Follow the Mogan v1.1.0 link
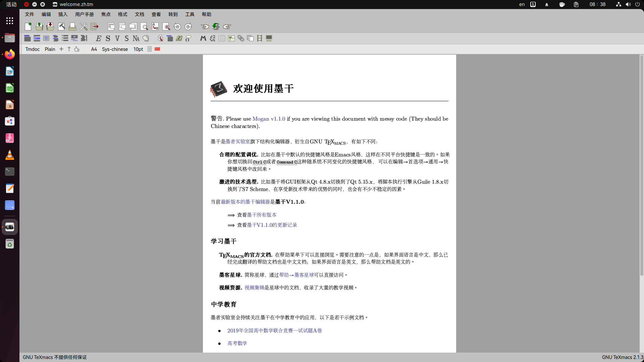 [269, 119]
